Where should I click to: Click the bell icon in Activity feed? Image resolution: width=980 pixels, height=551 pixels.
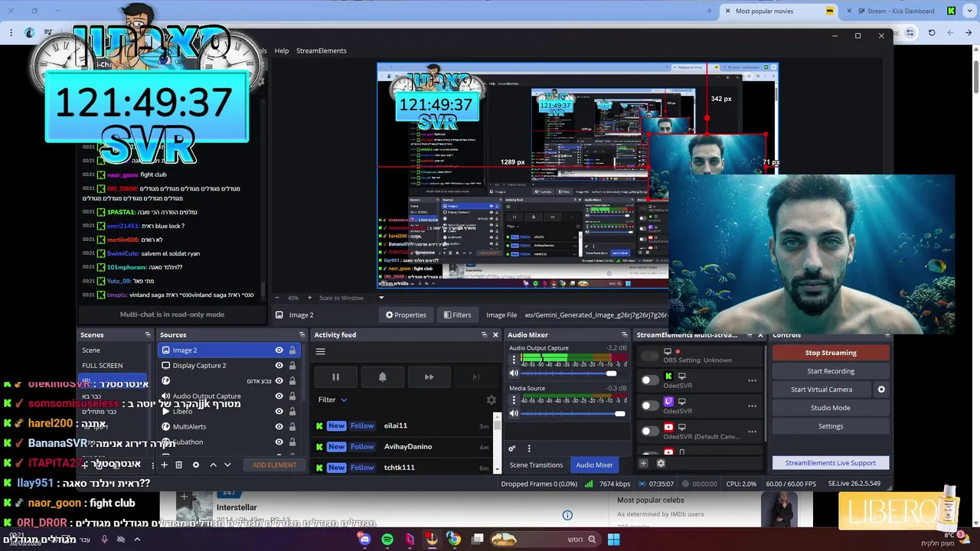[x=382, y=377]
